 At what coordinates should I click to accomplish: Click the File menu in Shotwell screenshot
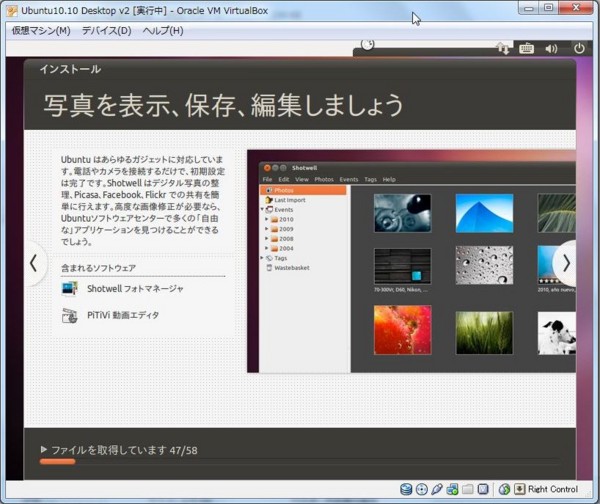[267, 179]
